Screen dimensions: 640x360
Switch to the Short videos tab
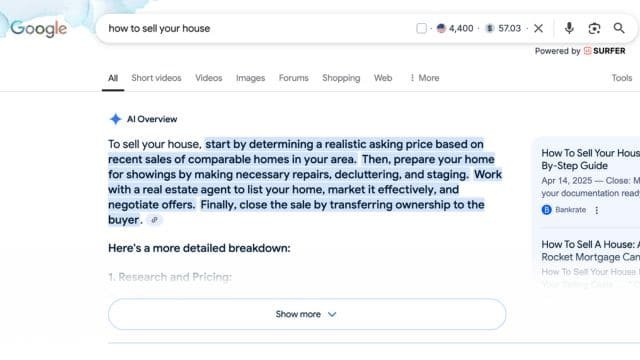(x=156, y=78)
